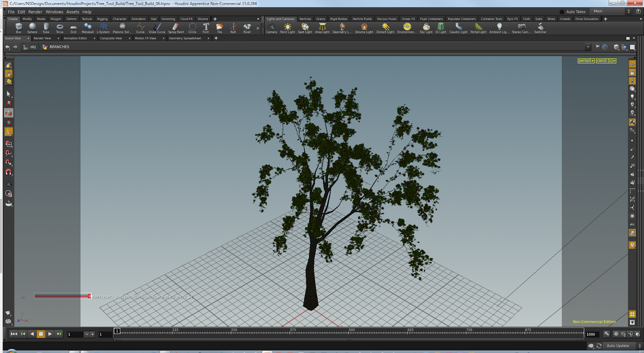Viewport: 644px width, 353px height.
Task: Create a Sphere from the shelf
Action: pos(32,28)
